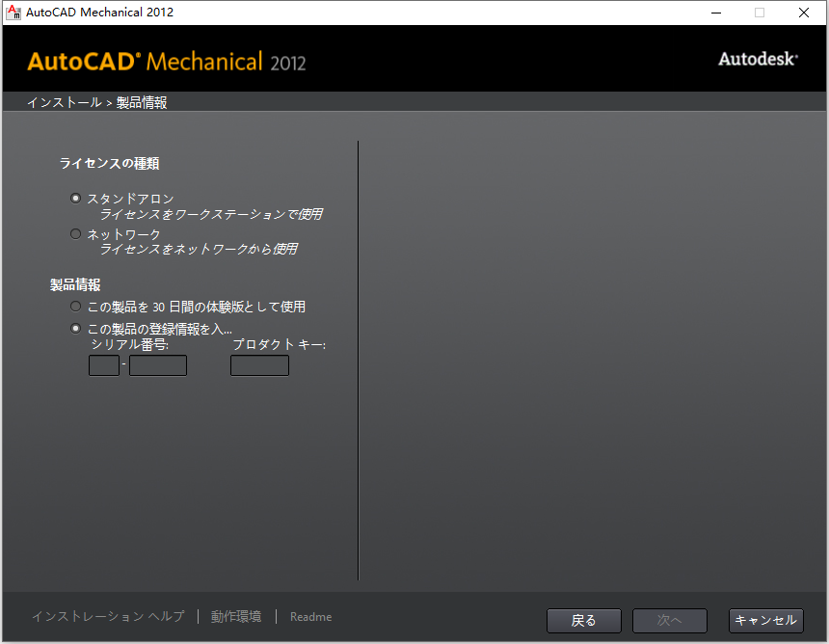Select the ネットワーク license radio button
This screenshot has width=829, height=644.
[75, 233]
